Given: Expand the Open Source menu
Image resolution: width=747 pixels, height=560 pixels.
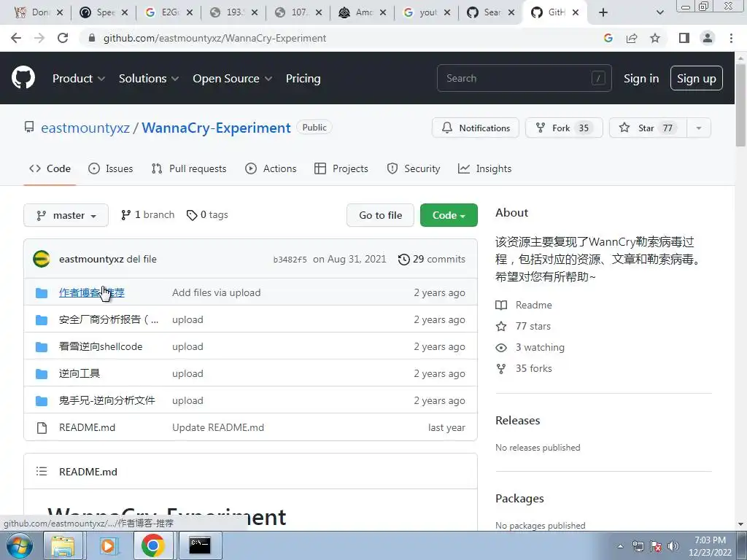Looking at the screenshot, I should click(x=233, y=78).
